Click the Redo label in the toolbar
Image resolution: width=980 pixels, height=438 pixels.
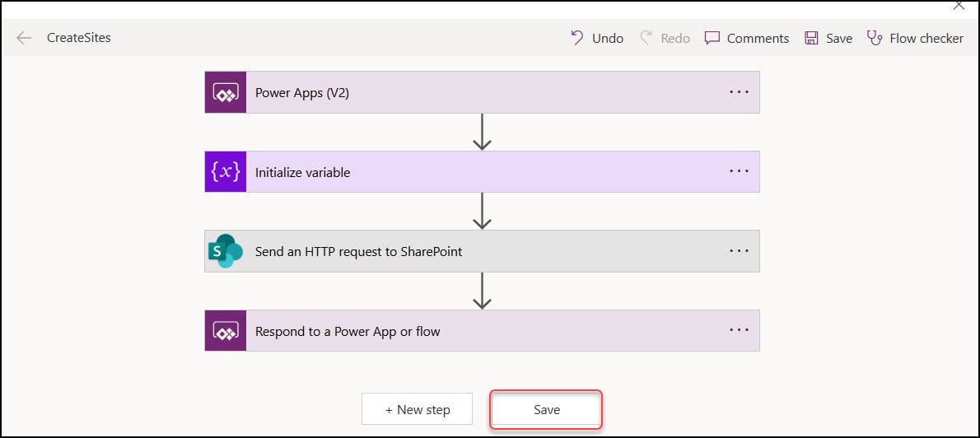coord(675,39)
